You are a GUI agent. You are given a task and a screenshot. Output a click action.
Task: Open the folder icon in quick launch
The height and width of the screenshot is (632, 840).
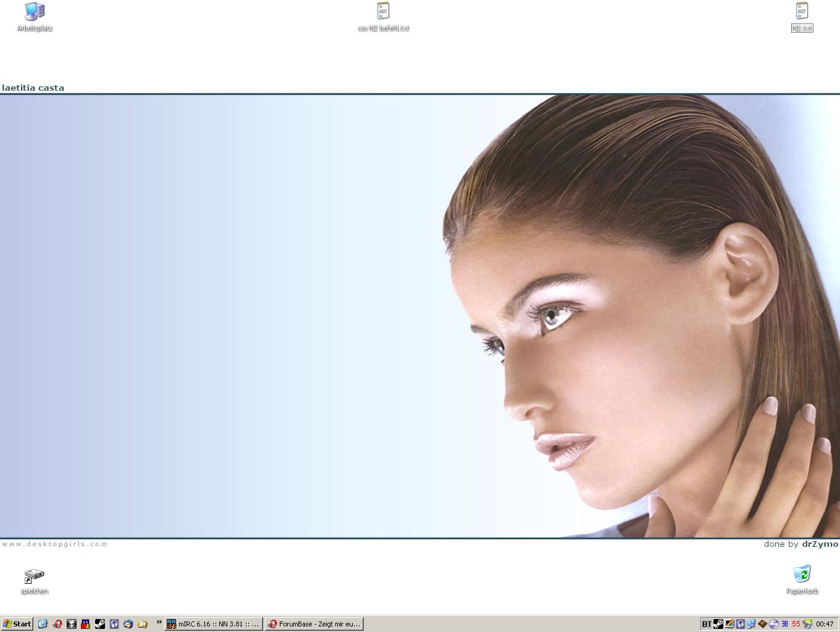(143, 624)
